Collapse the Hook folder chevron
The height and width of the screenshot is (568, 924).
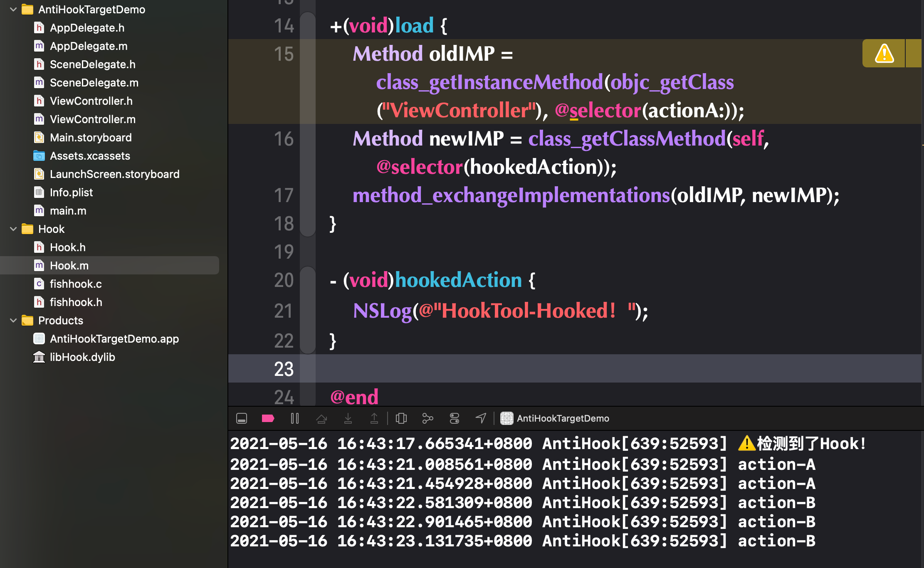coord(13,229)
